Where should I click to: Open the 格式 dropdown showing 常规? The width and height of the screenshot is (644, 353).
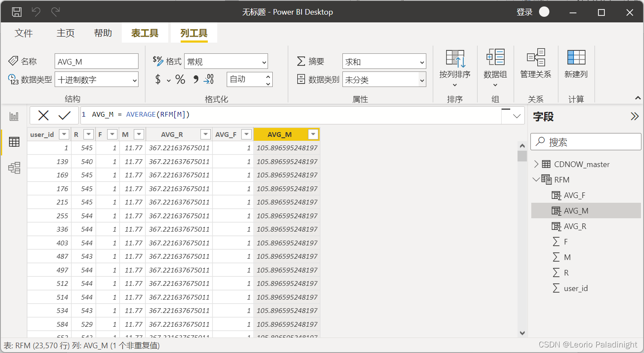pos(226,62)
